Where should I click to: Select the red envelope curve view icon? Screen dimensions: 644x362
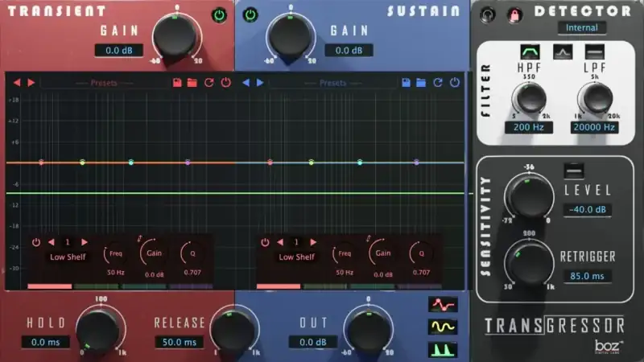(442, 305)
